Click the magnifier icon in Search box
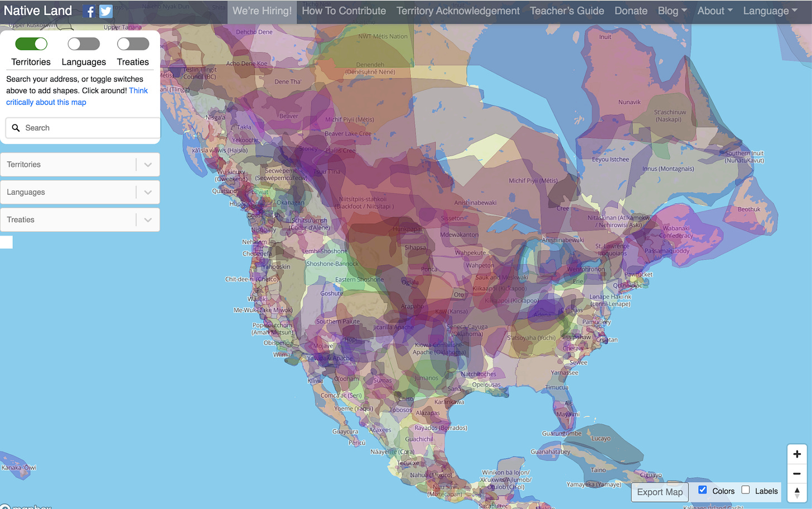This screenshot has height=509, width=812. point(16,128)
